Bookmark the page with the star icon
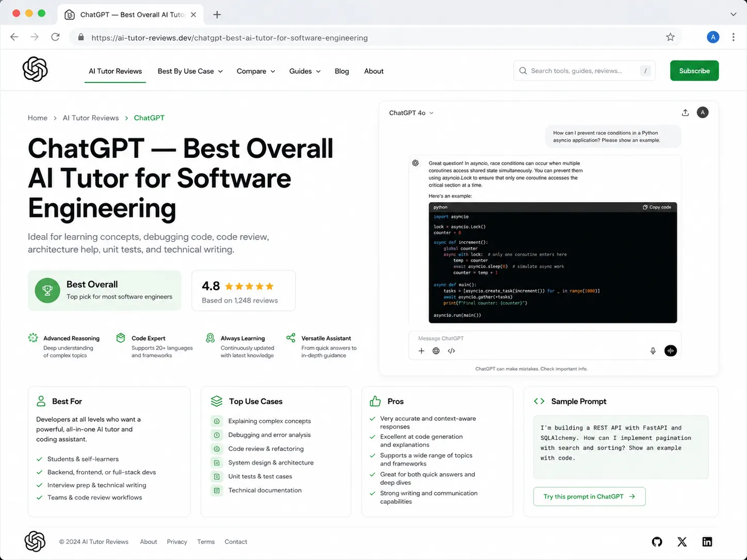 670,37
